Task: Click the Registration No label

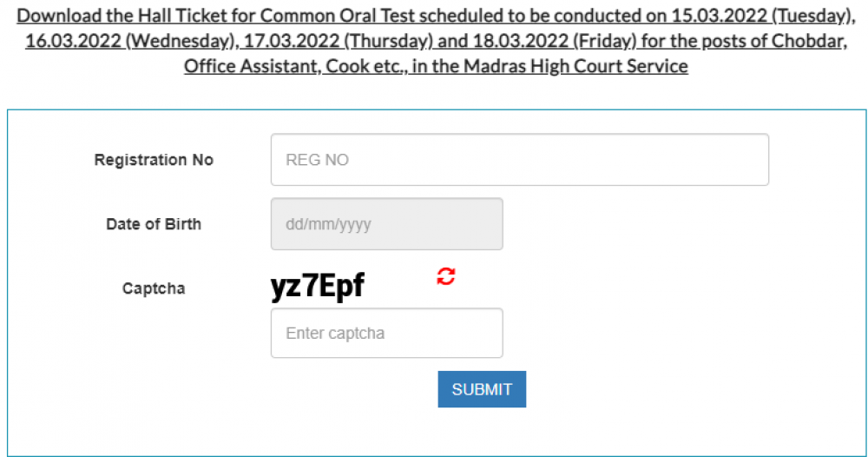Action: (x=154, y=160)
